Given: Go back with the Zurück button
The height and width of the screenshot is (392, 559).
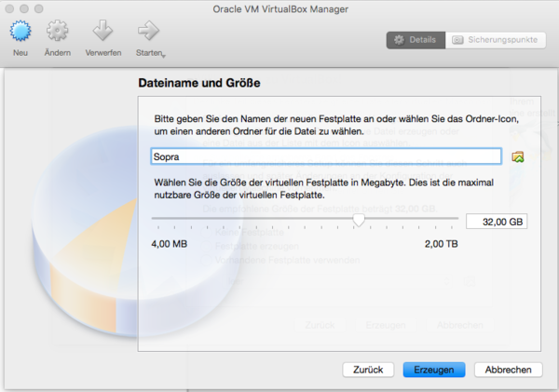Looking at the screenshot, I should click(368, 370).
